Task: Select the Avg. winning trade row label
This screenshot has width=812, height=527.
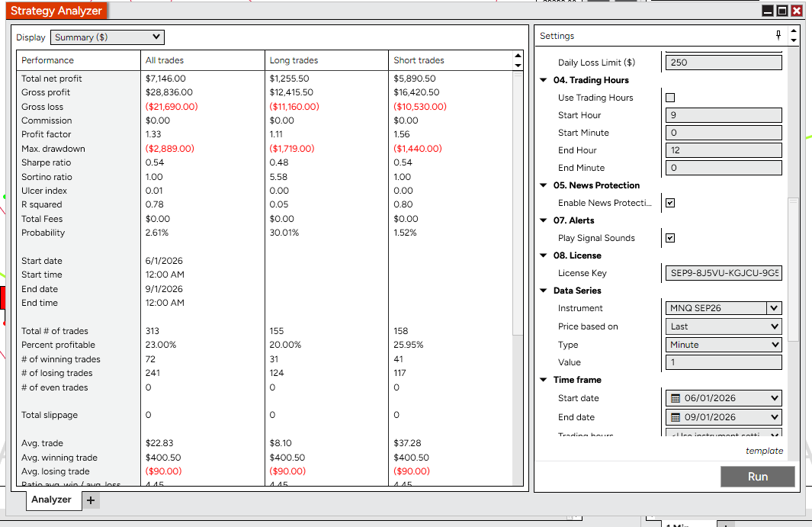Action: [59, 458]
